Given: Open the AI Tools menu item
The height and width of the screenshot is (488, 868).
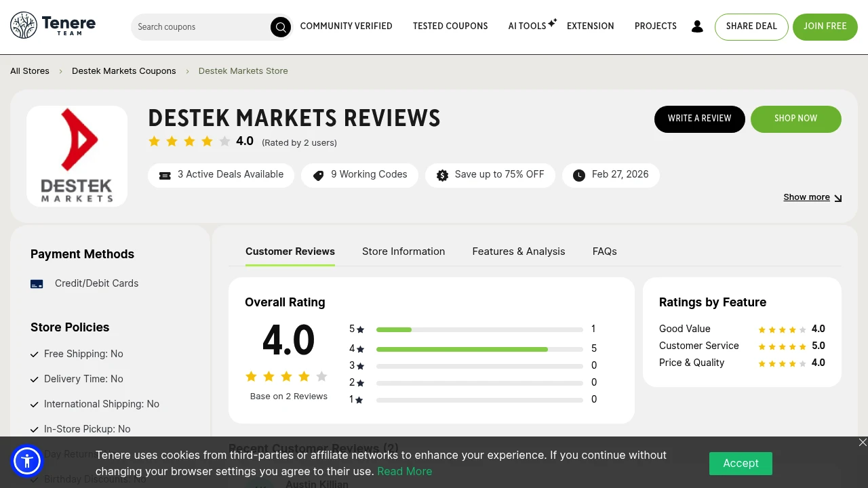Looking at the screenshot, I should (x=527, y=26).
